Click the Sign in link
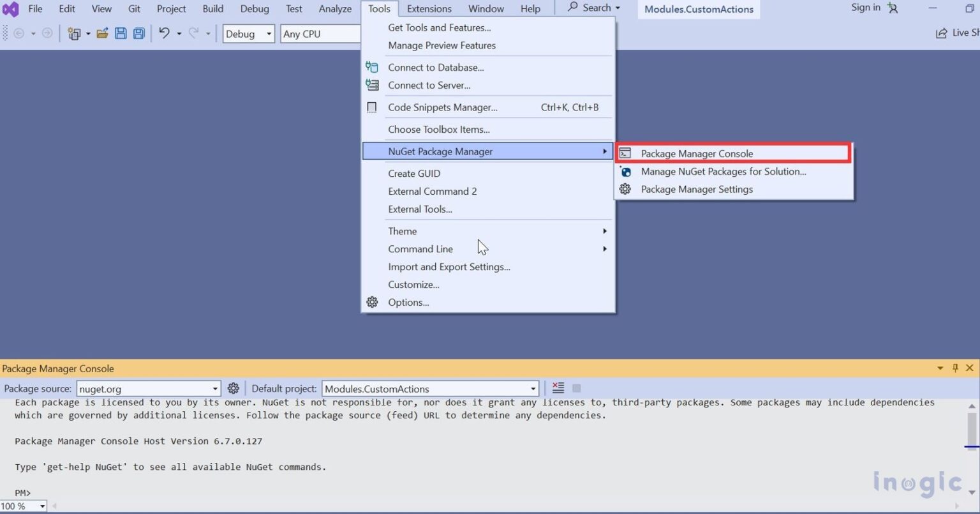Viewport: 980px width, 514px height. (x=865, y=8)
